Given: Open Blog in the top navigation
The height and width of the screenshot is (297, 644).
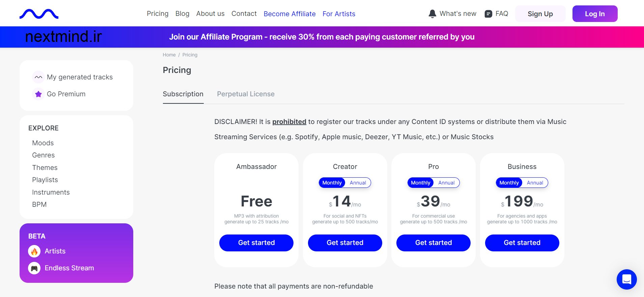Looking at the screenshot, I should click(182, 14).
